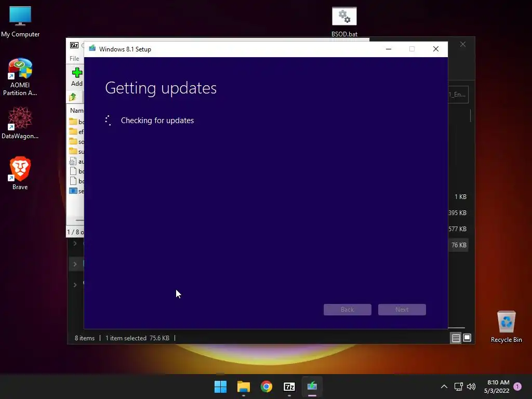The width and height of the screenshot is (532, 399).
Task: Select the 1 KB file row
Action: (x=460, y=197)
